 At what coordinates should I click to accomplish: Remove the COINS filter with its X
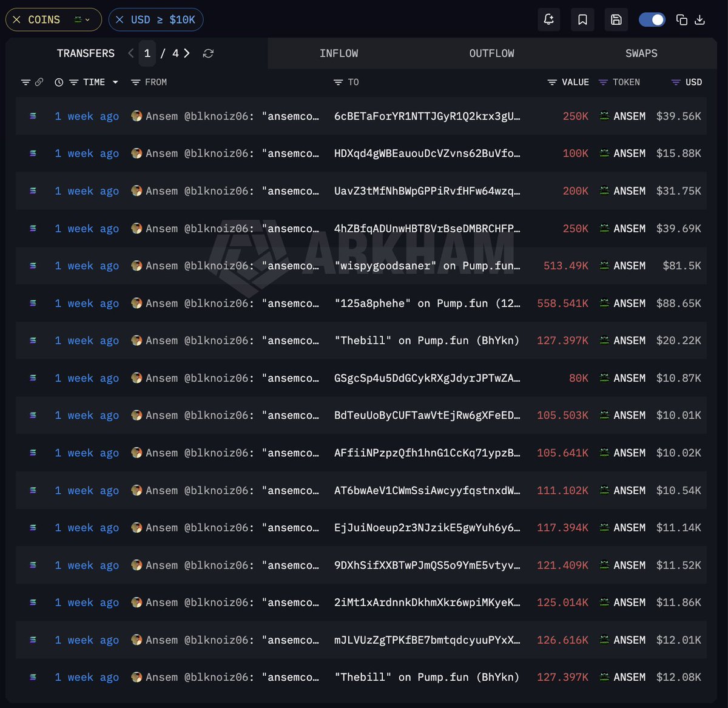point(16,20)
